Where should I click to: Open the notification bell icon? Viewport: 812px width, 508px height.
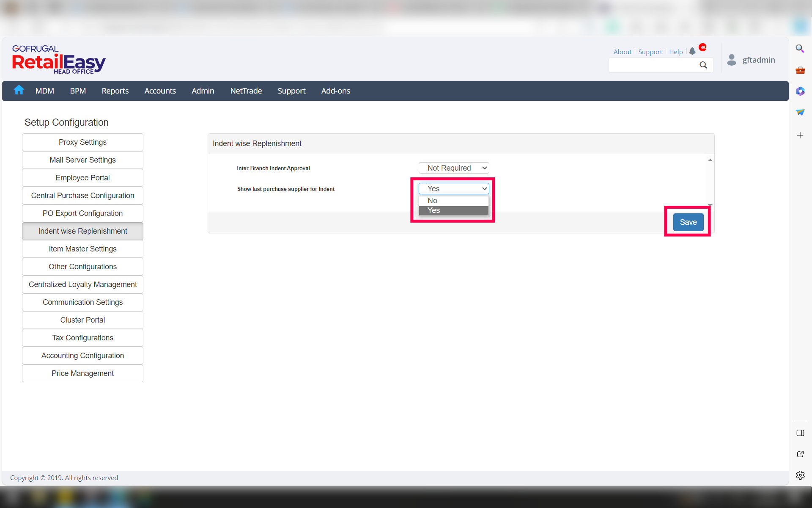pyautogui.click(x=692, y=51)
